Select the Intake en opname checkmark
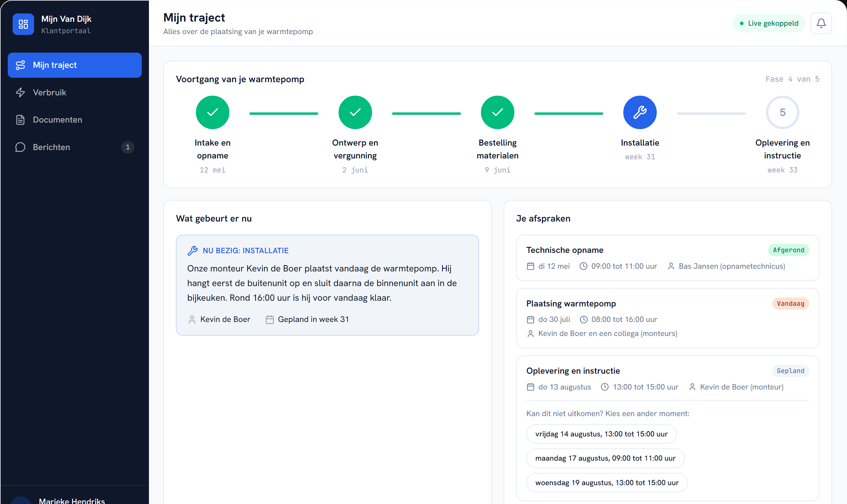Screen dimensions: 847x504 click(x=213, y=112)
